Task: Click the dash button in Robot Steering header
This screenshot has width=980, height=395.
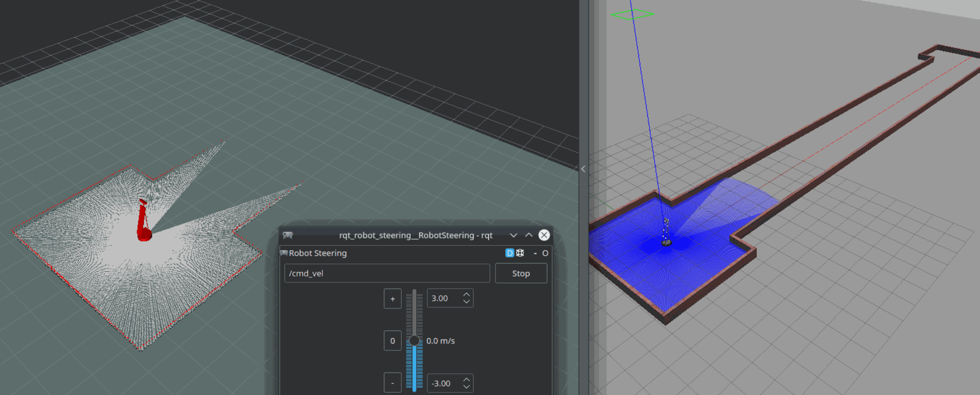Action: [x=535, y=253]
